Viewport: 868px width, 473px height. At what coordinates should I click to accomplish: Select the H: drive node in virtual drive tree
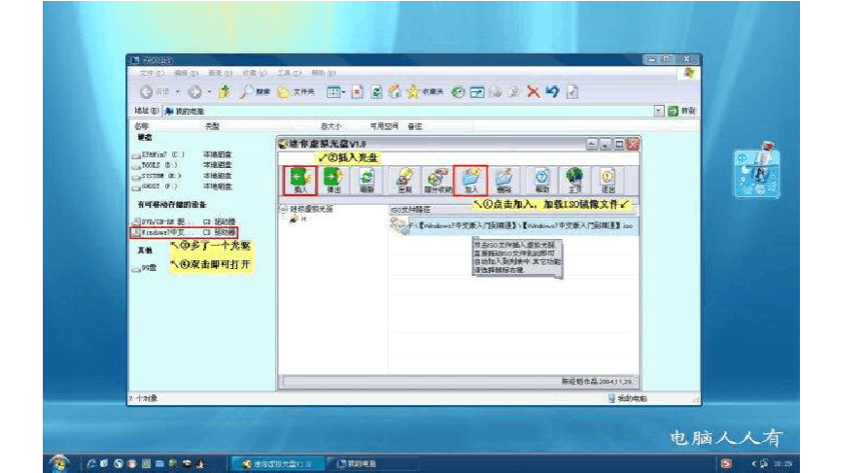click(299, 220)
